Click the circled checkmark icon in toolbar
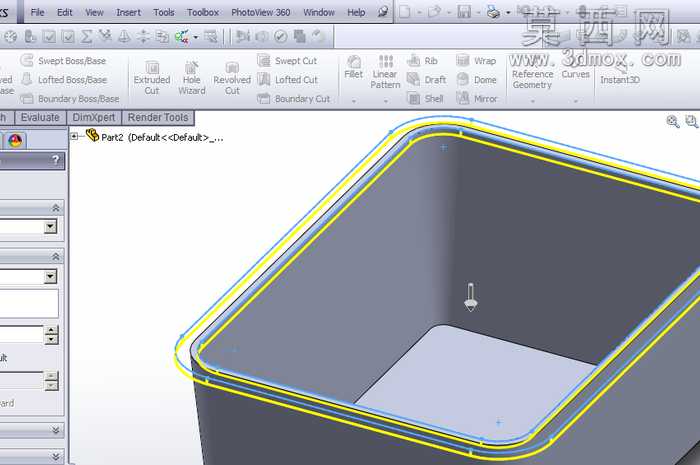This screenshot has height=465, width=700. 281,37
